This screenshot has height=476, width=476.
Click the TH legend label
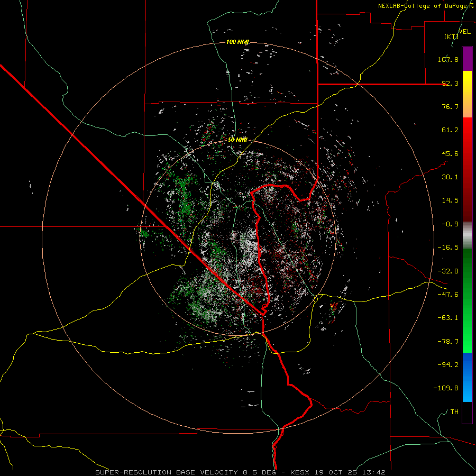pos(454,412)
